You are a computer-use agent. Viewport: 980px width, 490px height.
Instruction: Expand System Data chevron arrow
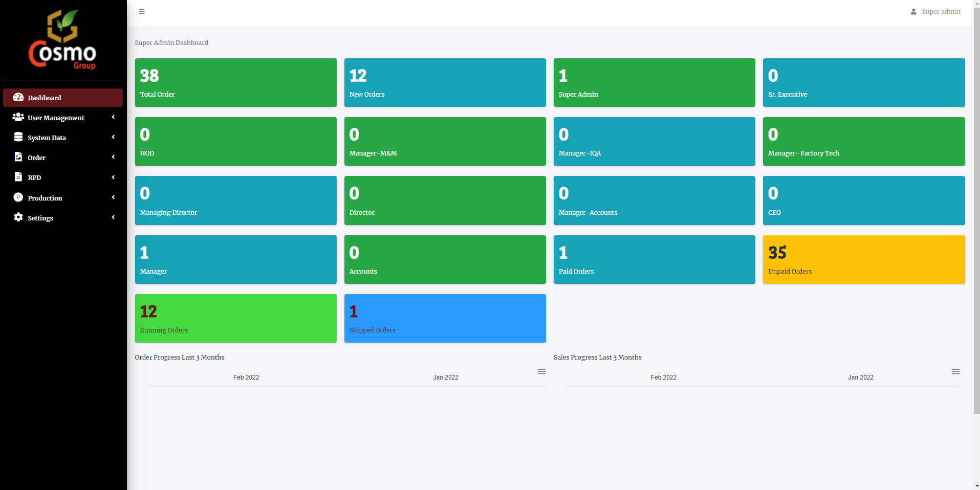(x=113, y=137)
